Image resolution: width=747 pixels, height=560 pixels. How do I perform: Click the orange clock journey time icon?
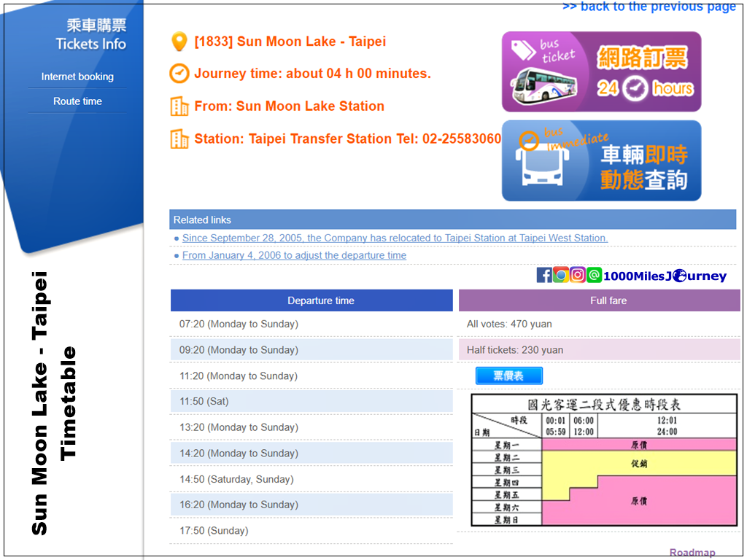pos(179,74)
